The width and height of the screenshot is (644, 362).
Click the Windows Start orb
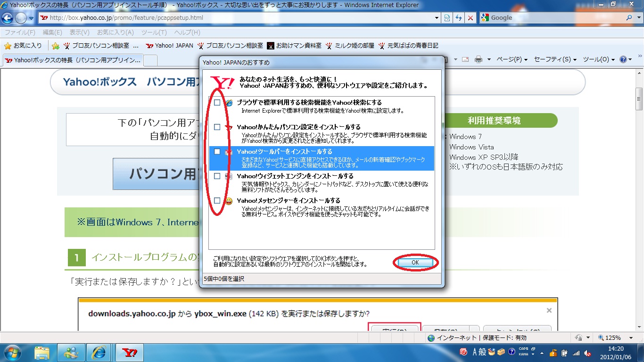click(11, 352)
